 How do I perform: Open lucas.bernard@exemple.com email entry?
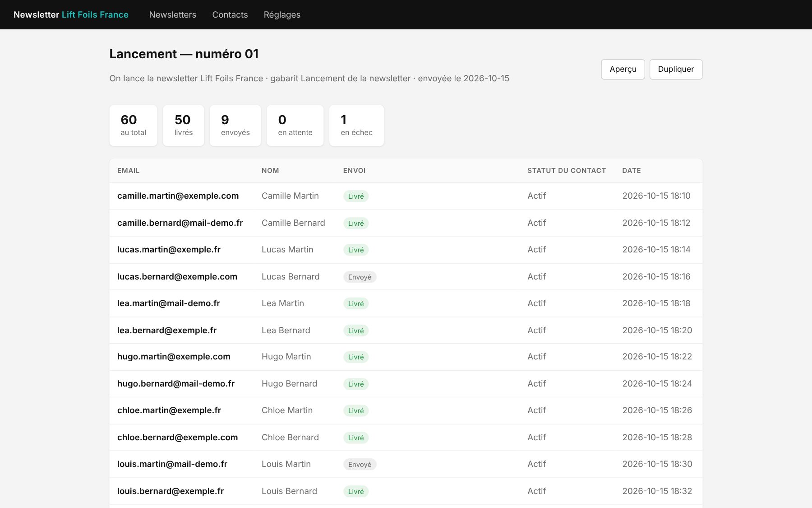point(177,277)
